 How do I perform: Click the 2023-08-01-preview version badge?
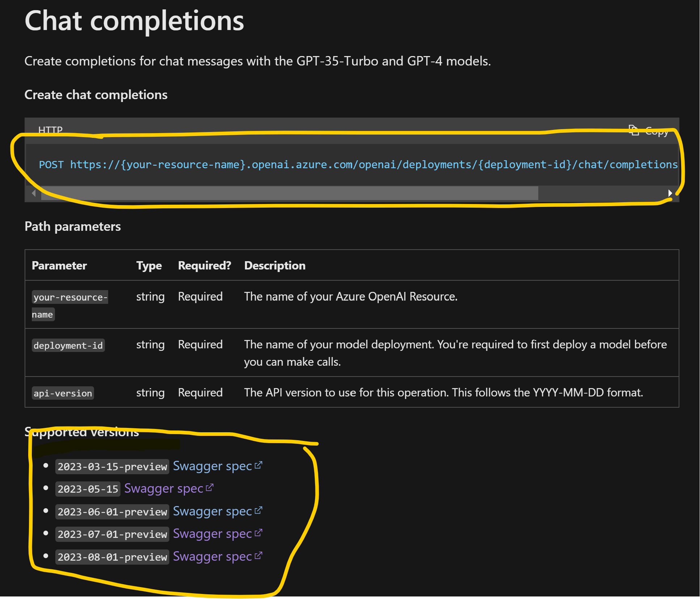112,557
